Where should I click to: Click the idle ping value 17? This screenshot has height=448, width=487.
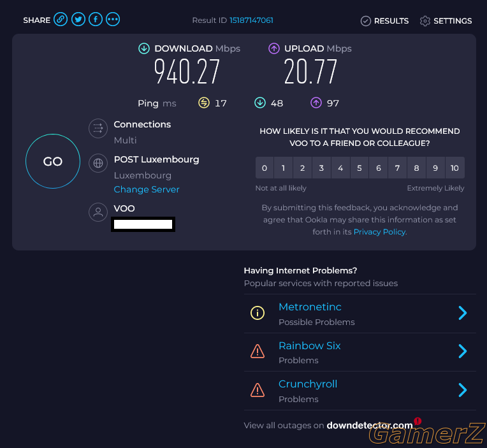(221, 103)
